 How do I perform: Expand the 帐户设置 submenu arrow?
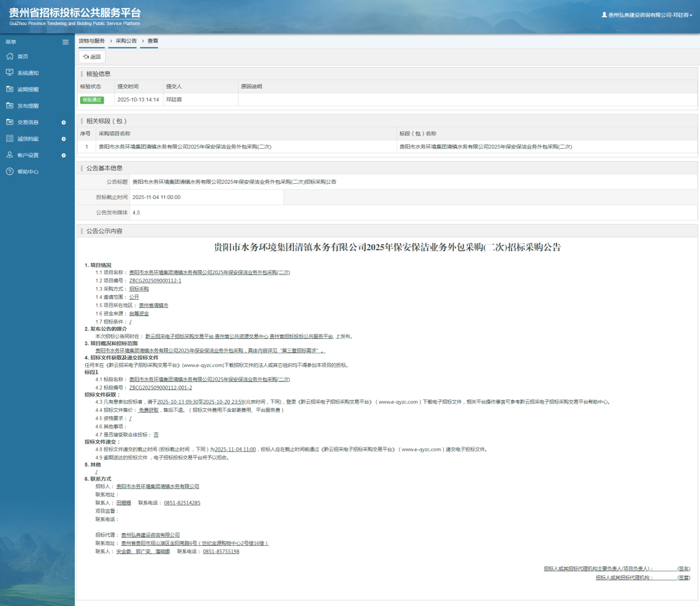point(64,155)
